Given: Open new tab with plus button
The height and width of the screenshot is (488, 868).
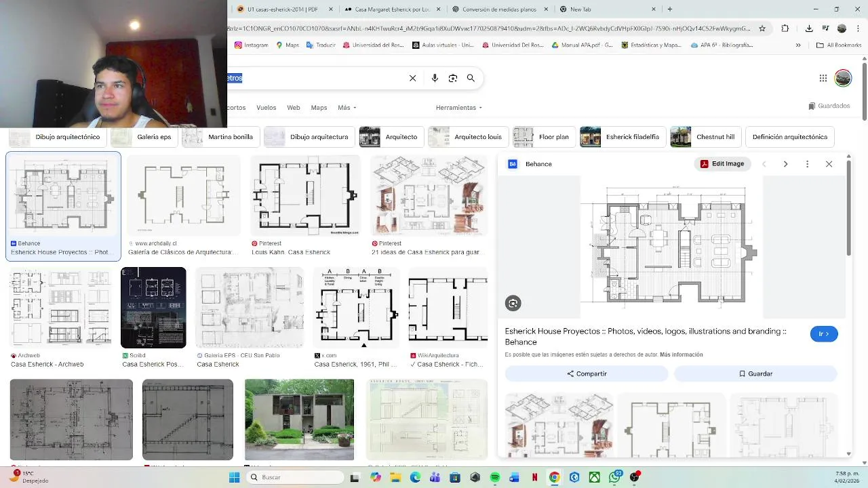Looking at the screenshot, I should [670, 9].
